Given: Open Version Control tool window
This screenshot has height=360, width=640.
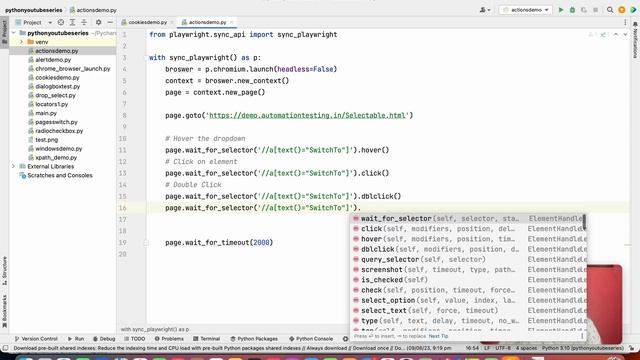Looking at the screenshot, I should click(36, 339).
